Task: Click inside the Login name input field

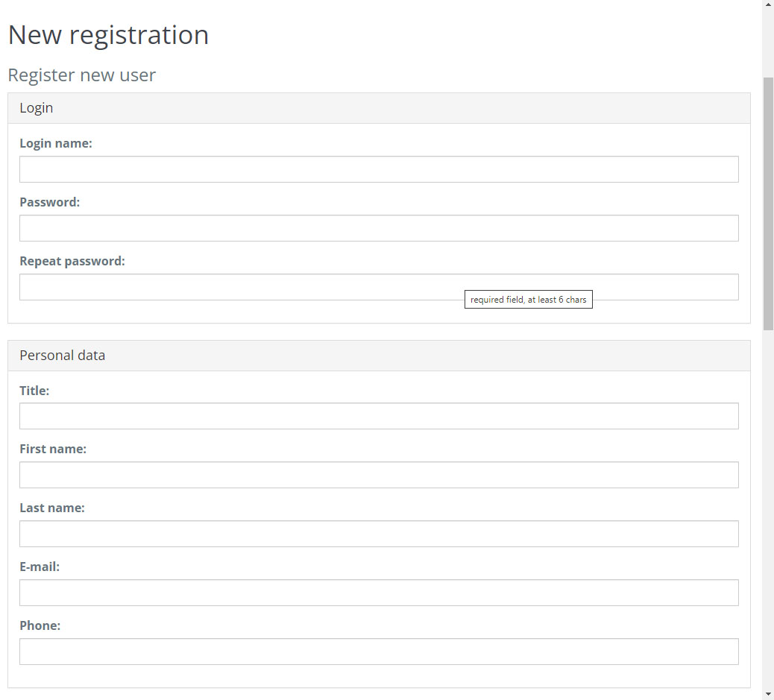Action: point(379,169)
